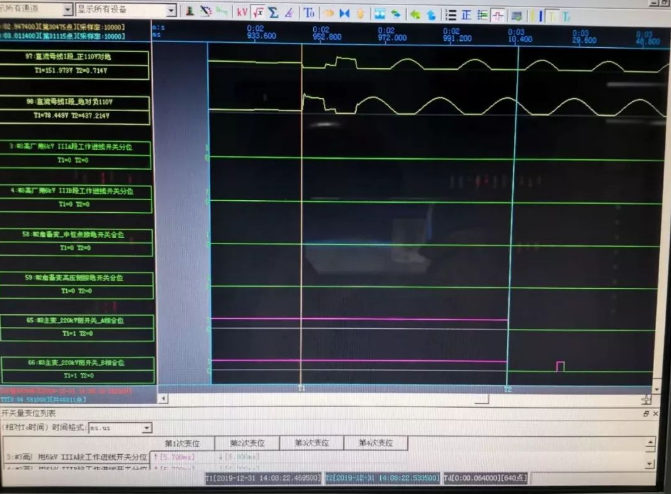Click the kV unit toolbar icon
This screenshot has width=671, height=494.
click(243, 12)
